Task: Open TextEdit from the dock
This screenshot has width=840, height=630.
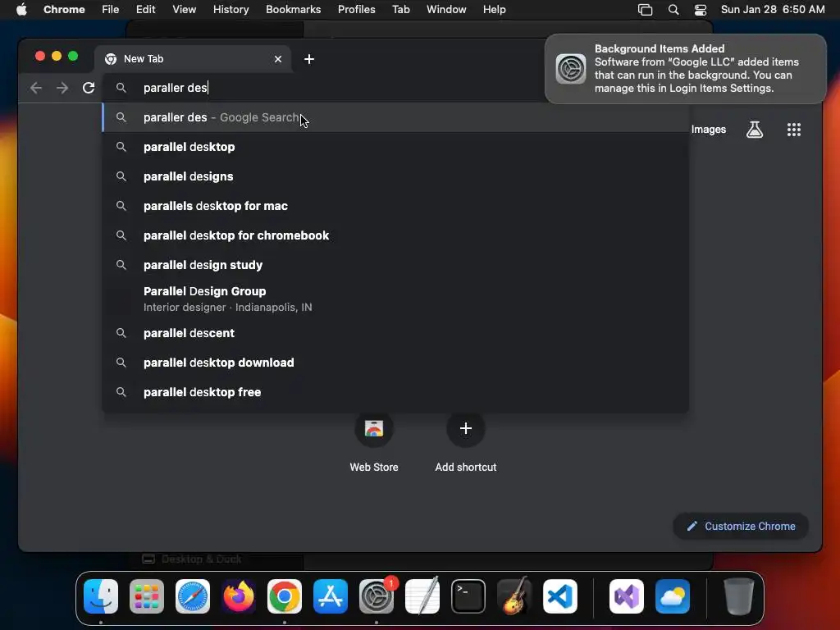Action: point(422,596)
